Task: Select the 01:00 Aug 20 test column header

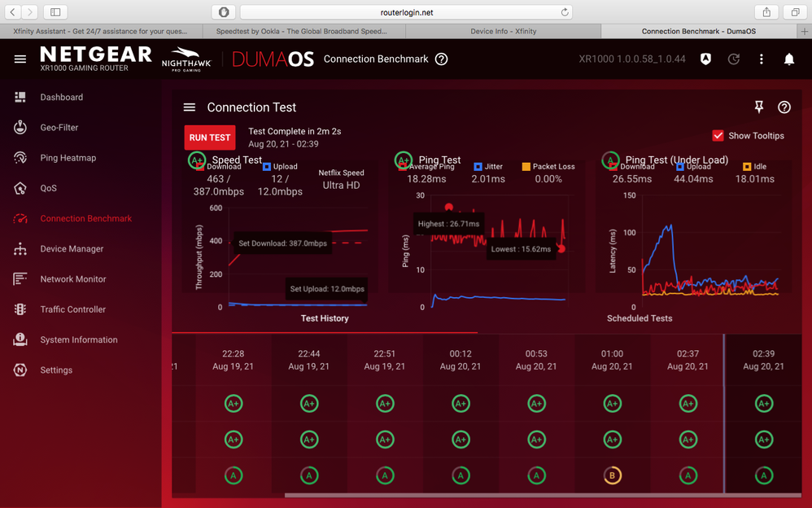Action: (x=612, y=360)
